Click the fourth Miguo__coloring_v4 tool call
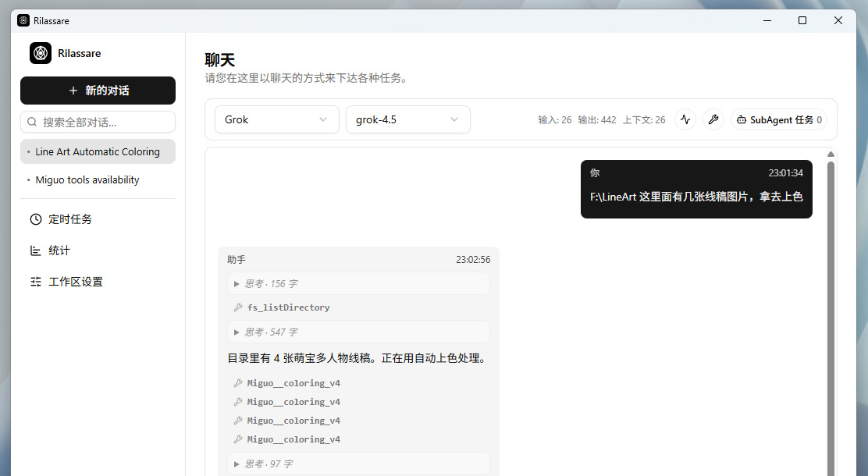 293,439
